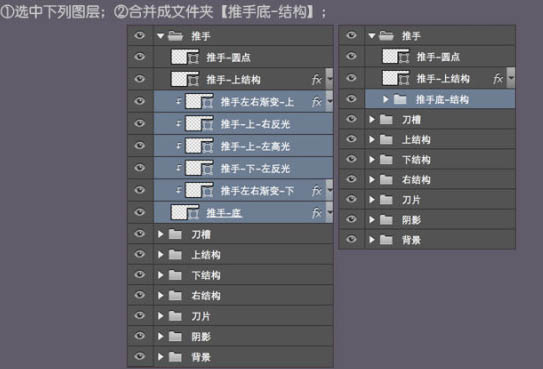Viewport: 543px width, 369px height.
Task: Click 刀片 folder icon in left panel
Action: pyautogui.click(x=175, y=316)
